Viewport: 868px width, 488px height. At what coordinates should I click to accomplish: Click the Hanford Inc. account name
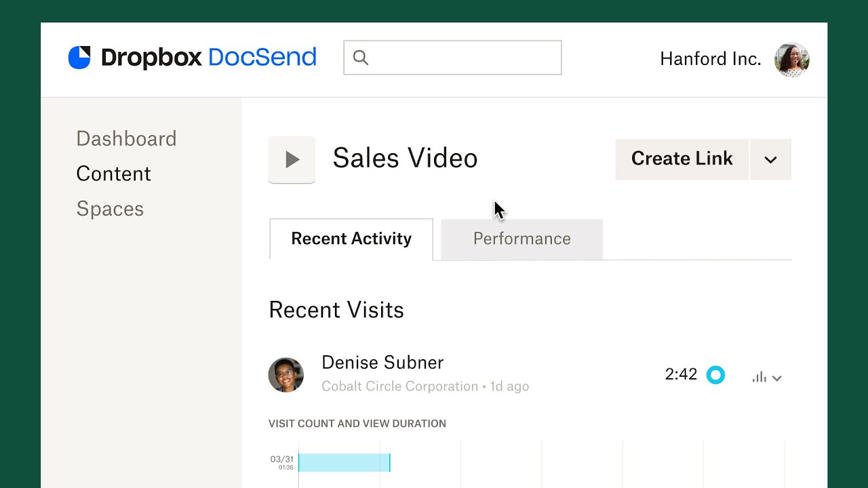pos(711,59)
